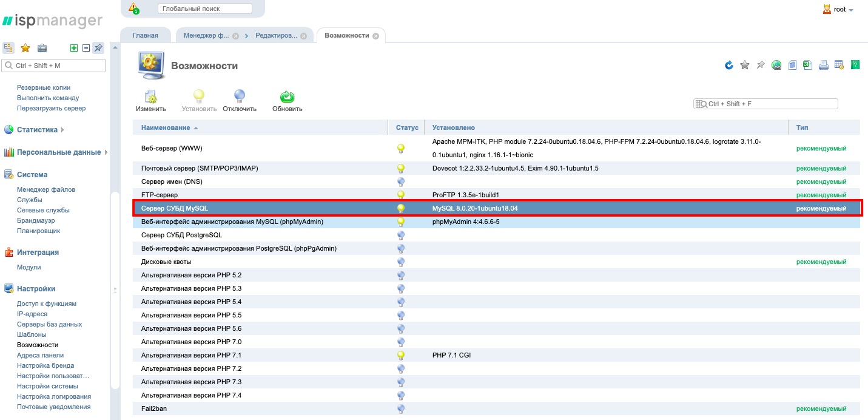The image size is (868, 420).
Task: Switch to the Главная tab
Action: point(146,35)
